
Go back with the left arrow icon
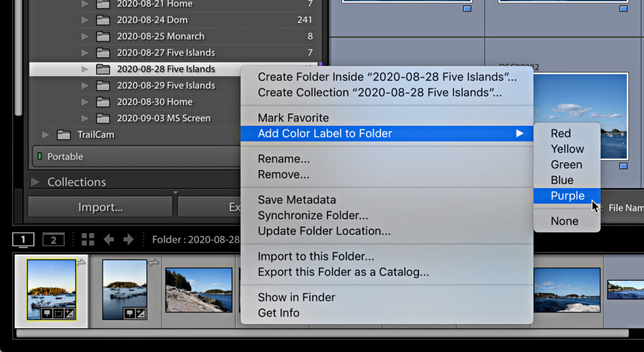109,239
